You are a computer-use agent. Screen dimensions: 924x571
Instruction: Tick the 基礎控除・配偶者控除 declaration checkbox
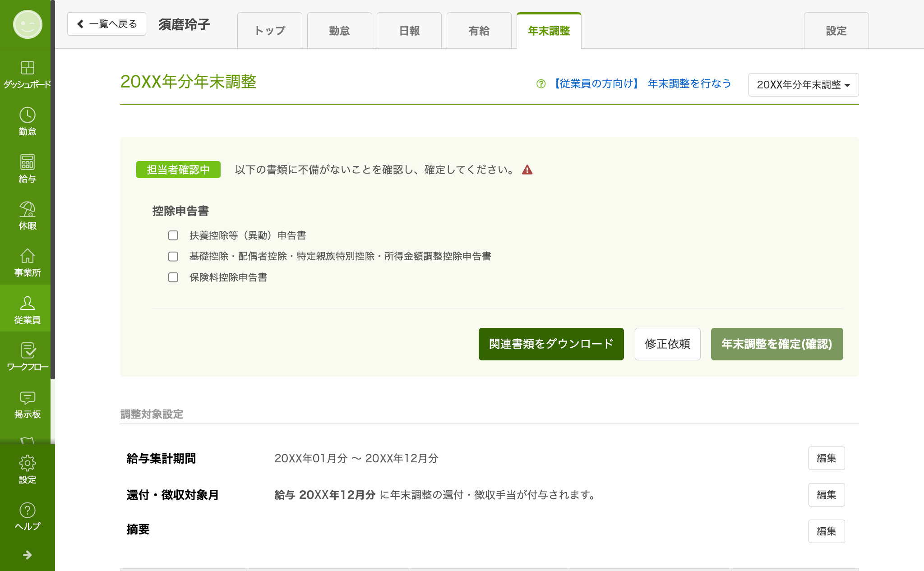[x=173, y=256]
